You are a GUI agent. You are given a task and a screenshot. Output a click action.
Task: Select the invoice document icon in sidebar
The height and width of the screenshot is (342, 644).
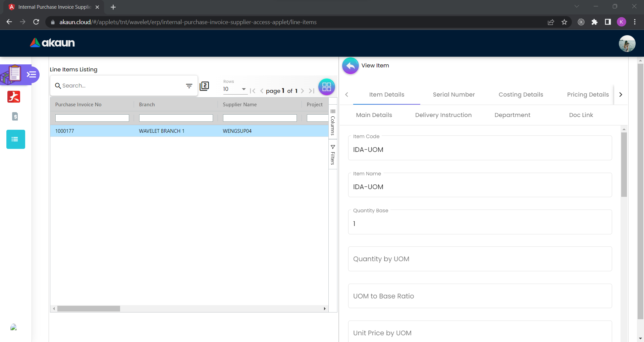click(x=15, y=116)
